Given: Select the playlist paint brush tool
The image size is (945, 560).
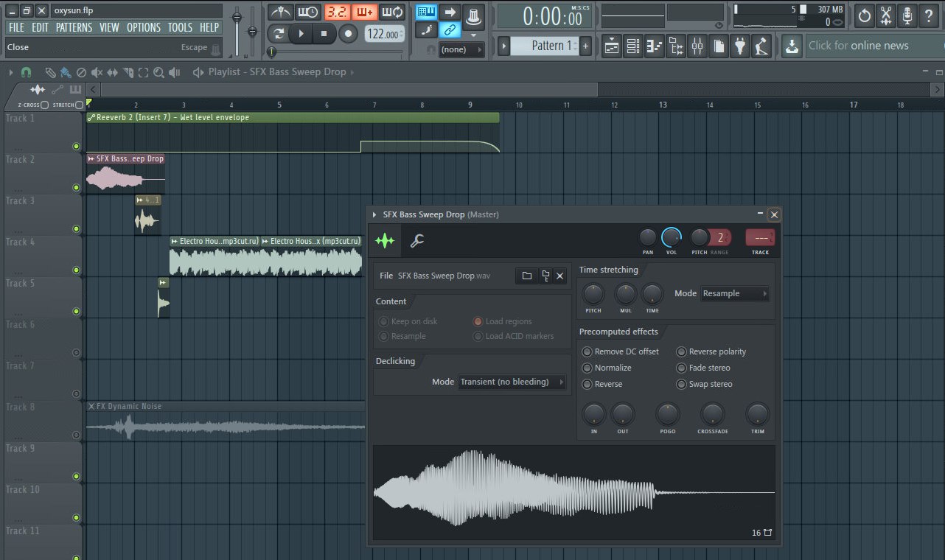Looking at the screenshot, I should (66, 72).
